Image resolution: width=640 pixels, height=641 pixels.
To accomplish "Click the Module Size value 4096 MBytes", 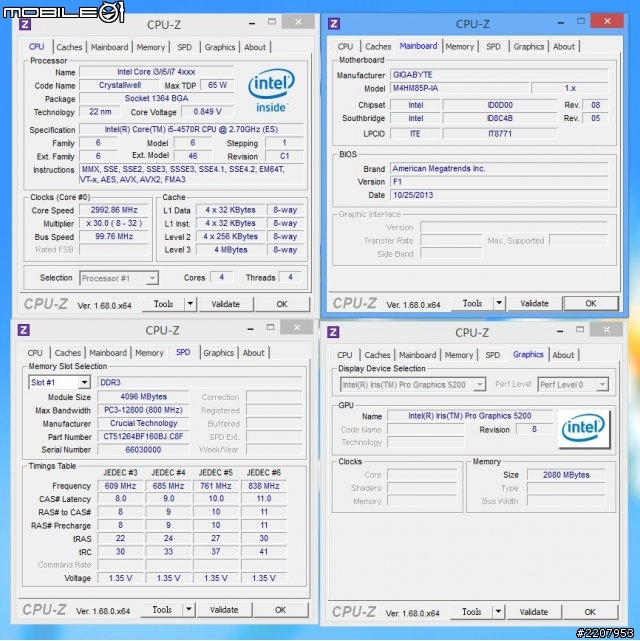I will pos(143,397).
